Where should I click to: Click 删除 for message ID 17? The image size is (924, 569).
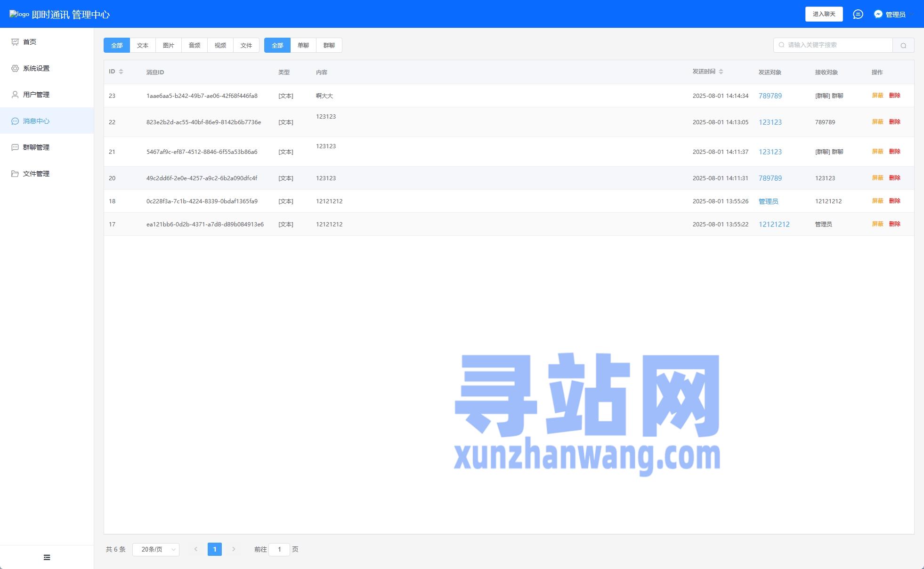coord(895,224)
